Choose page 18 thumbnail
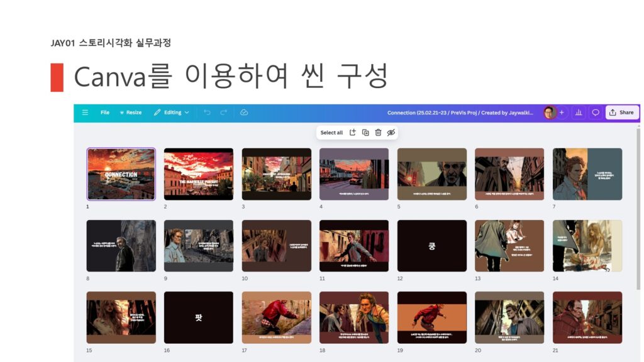644x362 pixels. (354, 317)
